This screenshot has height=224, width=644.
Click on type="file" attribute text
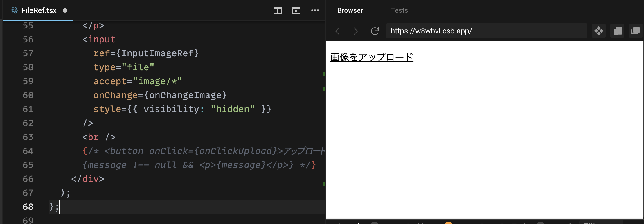[124, 67]
